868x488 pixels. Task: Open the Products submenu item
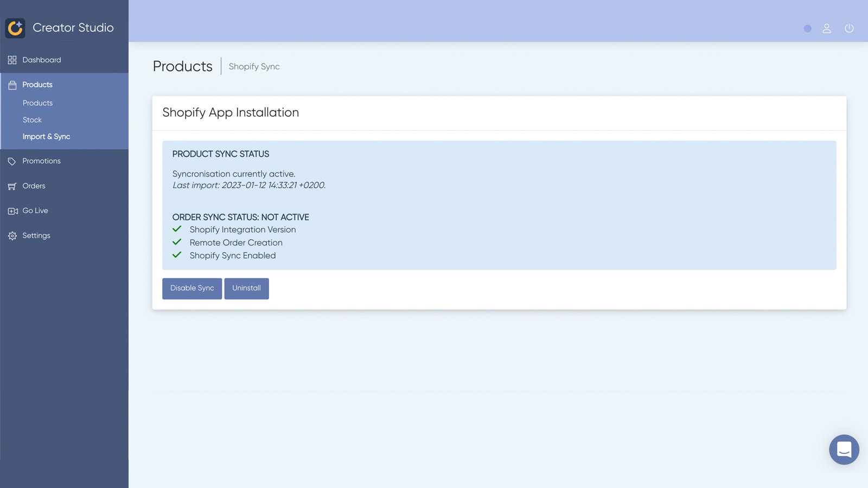coord(37,103)
